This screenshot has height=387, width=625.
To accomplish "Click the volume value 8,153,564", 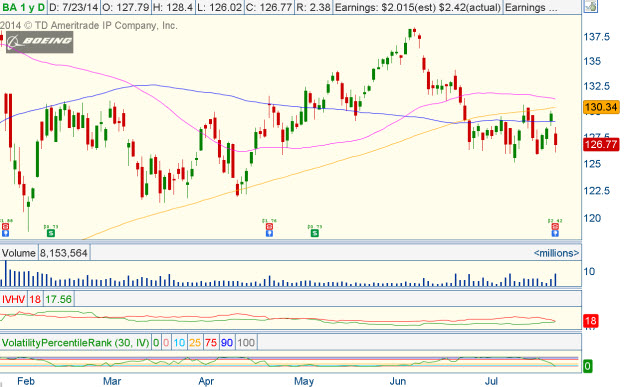I will coord(64,253).
